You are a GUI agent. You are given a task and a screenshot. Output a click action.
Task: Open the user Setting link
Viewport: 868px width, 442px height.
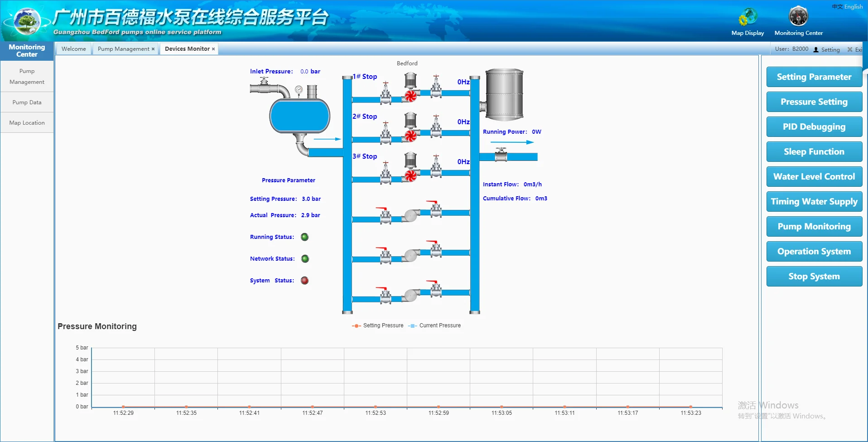coord(830,50)
